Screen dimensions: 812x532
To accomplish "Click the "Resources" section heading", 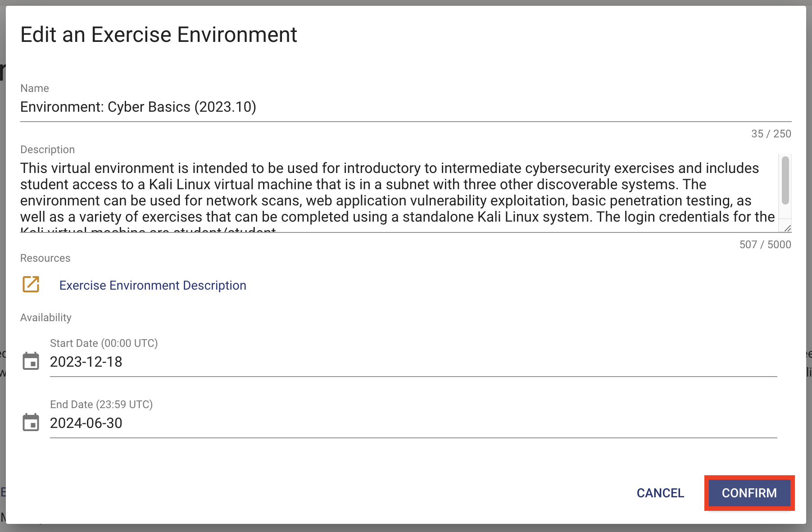I will coord(45,258).
